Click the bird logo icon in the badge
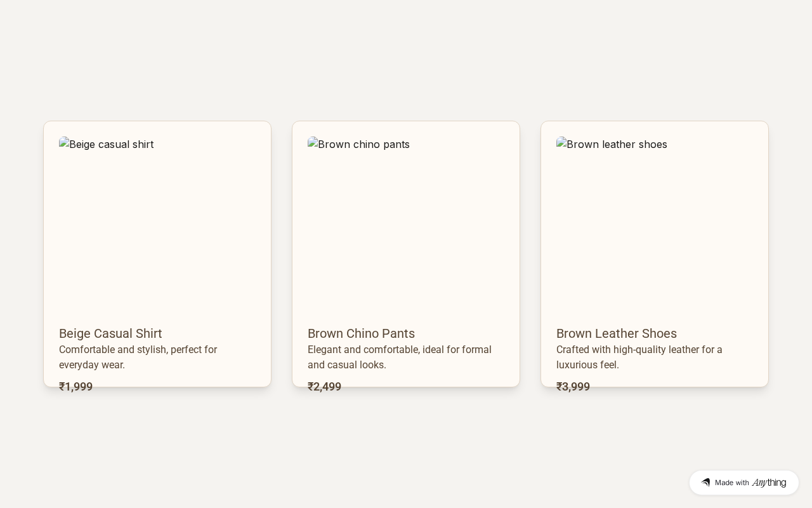The width and height of the screenshot is (812, 508). click(705, 483)
